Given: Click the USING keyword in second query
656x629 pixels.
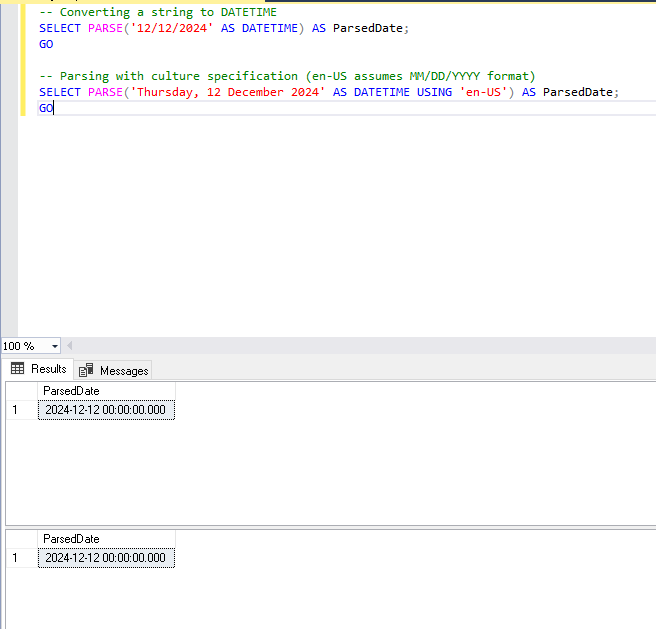Looking at the screenshot, I should tap(434, 92).
